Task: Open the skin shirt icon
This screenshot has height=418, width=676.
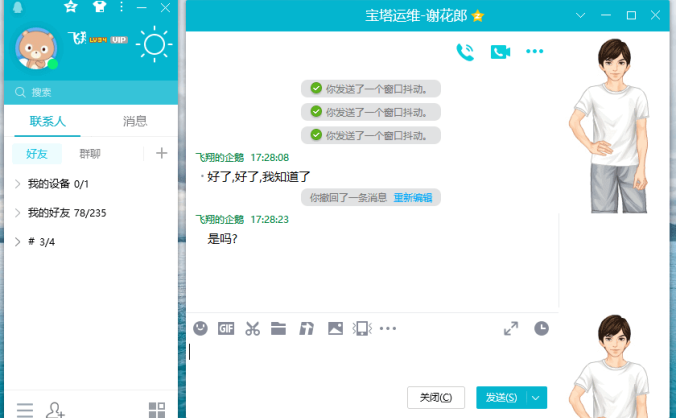Action: pyautogui.click(x=99, y=6)
